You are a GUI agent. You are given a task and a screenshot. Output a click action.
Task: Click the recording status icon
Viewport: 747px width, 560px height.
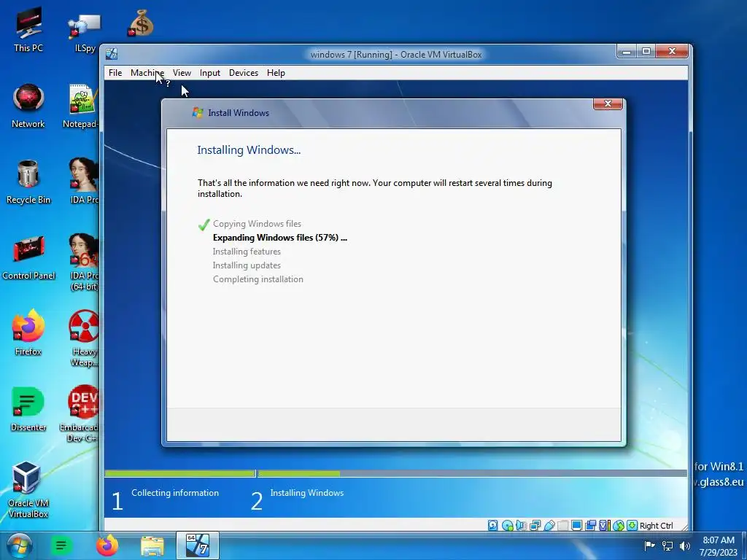(x=591, y=525)
